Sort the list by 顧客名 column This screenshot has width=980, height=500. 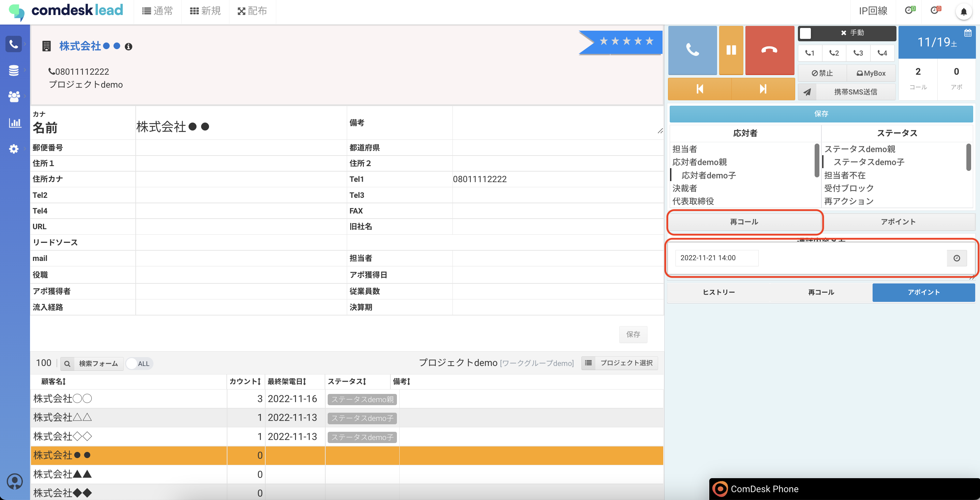pyautogui.click(x=54, y=382)
